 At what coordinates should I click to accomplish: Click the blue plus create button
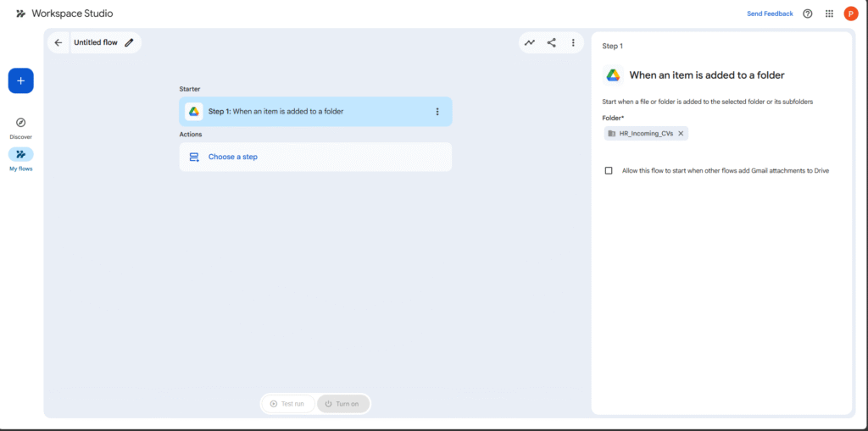[21, 80]
